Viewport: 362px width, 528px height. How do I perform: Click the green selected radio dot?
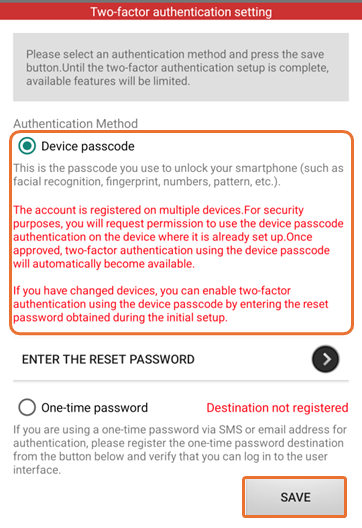(27, 146)
